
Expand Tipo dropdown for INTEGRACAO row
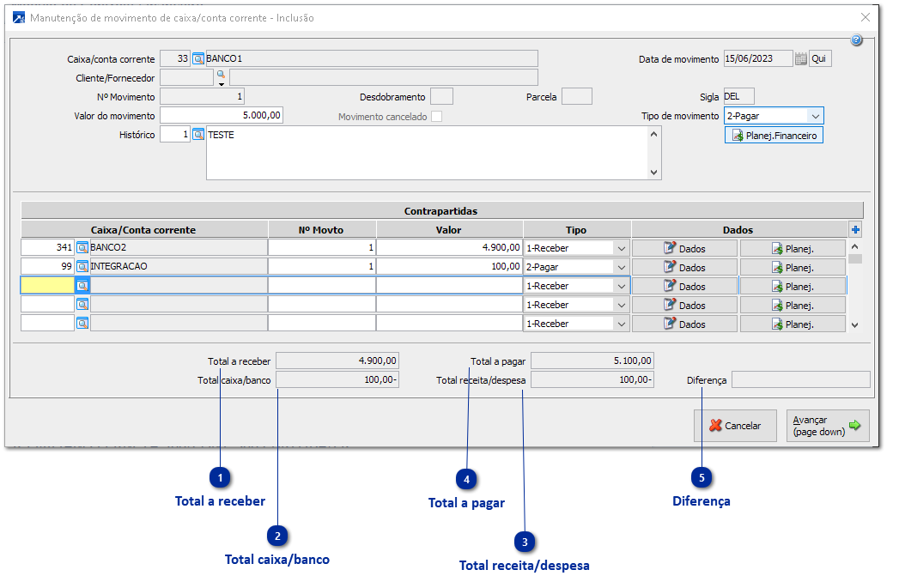pyautogui.click(x=621, y=267)
